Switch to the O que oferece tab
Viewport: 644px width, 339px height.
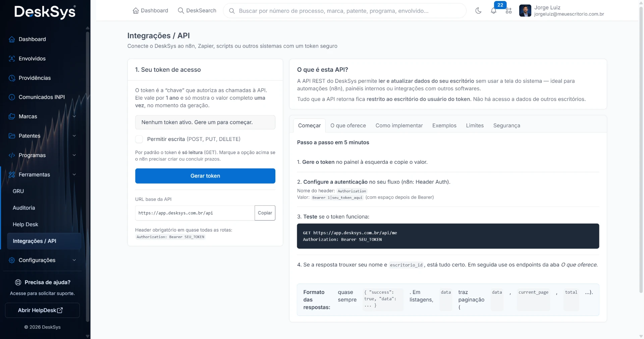[348, 126]
